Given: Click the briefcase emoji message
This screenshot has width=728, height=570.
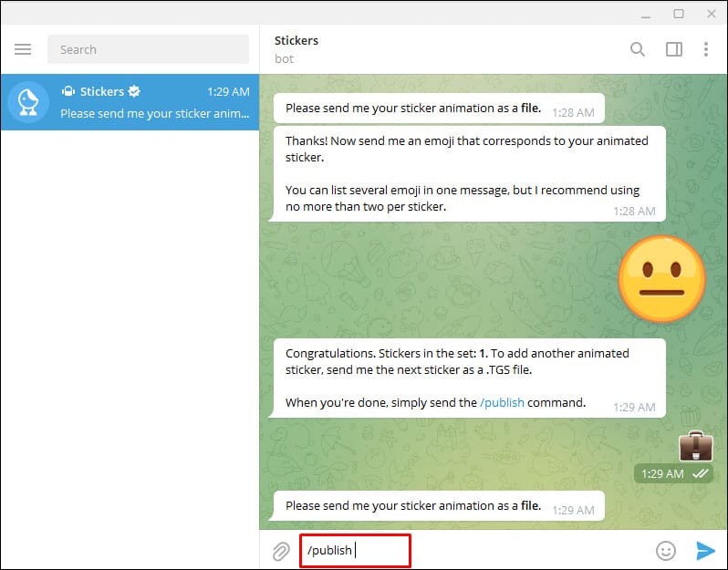Looking at the screenshot, I should [x=695, y=446].
